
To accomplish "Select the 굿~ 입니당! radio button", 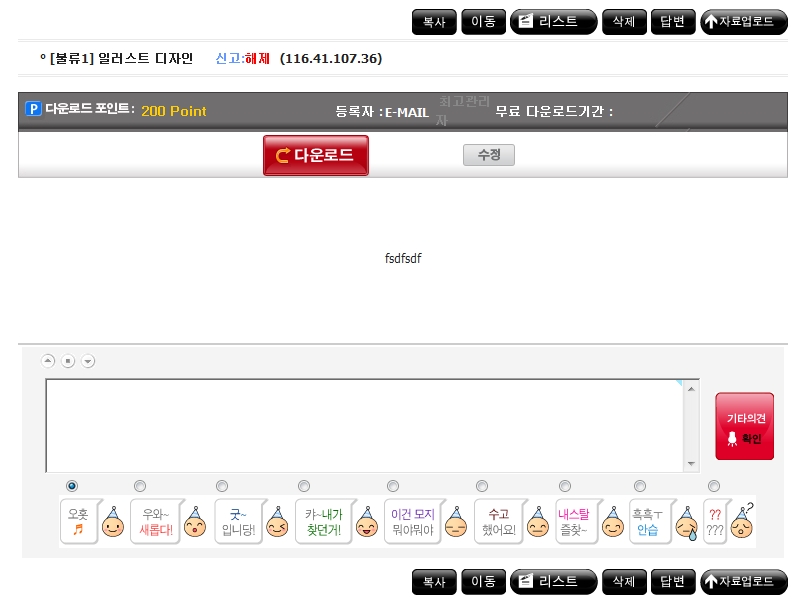I will click(x=222, y=486).
